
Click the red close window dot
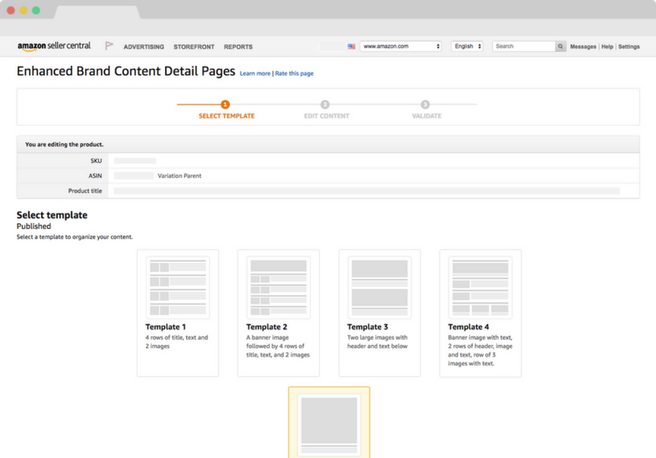(x=11, y=10)
